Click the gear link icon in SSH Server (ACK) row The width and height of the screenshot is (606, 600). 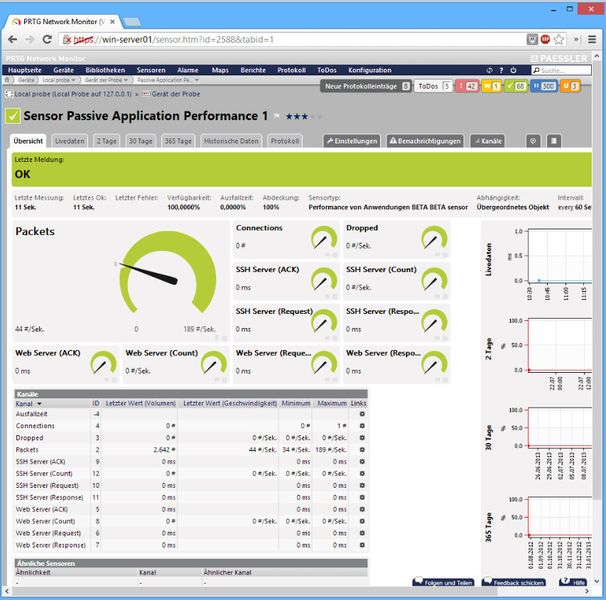362,461
